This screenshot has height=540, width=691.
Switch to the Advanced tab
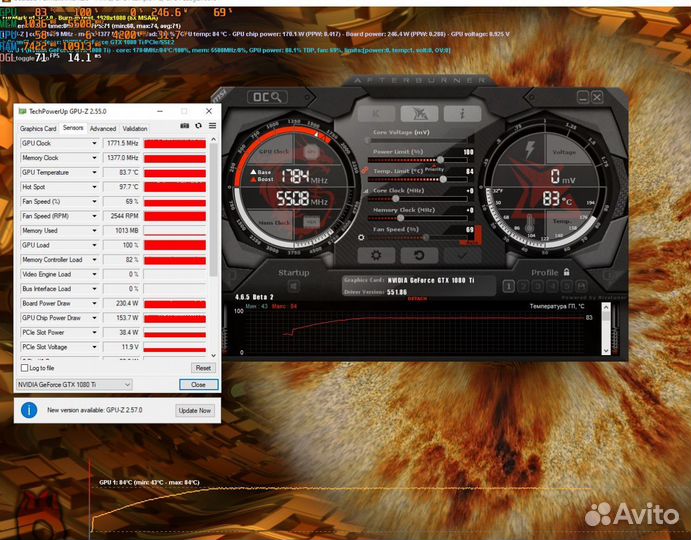point(103,129)
